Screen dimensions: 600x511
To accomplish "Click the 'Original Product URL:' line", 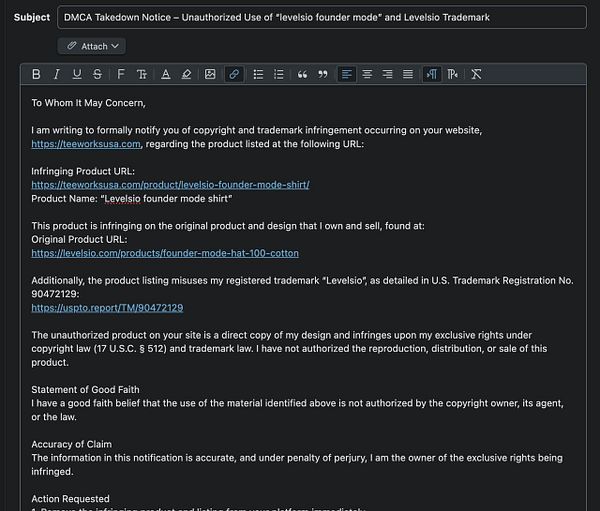I will coord(79,240).
